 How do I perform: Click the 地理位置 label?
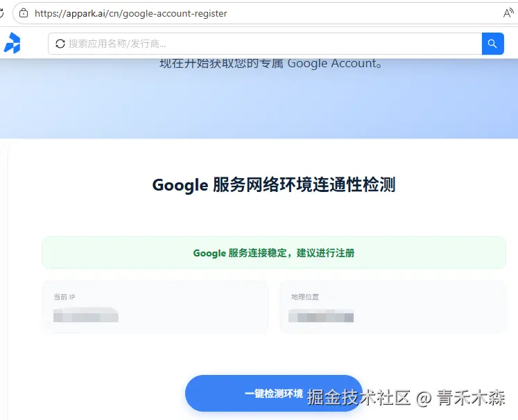[x=305, y=297]
